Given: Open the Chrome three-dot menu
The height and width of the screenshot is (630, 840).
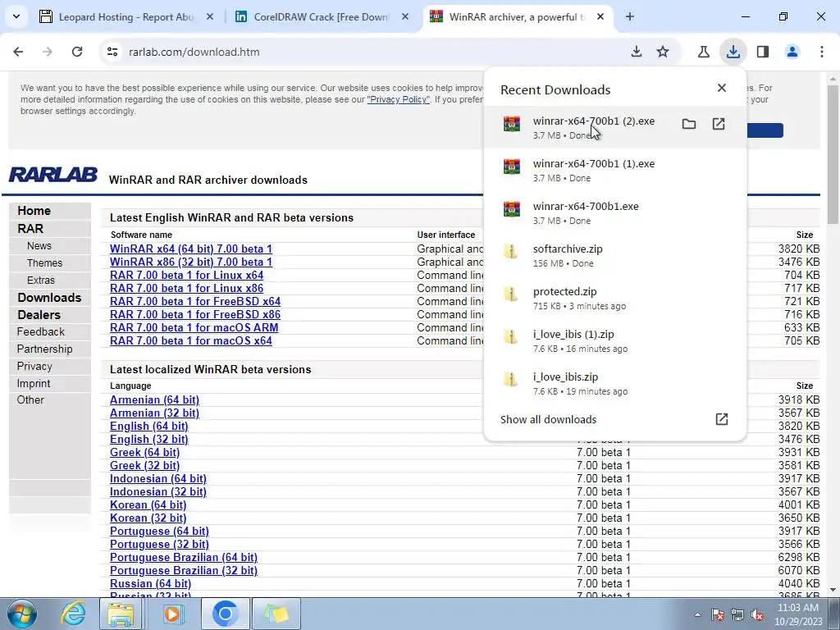Looking at the screenshot, I should pos(822,52).
